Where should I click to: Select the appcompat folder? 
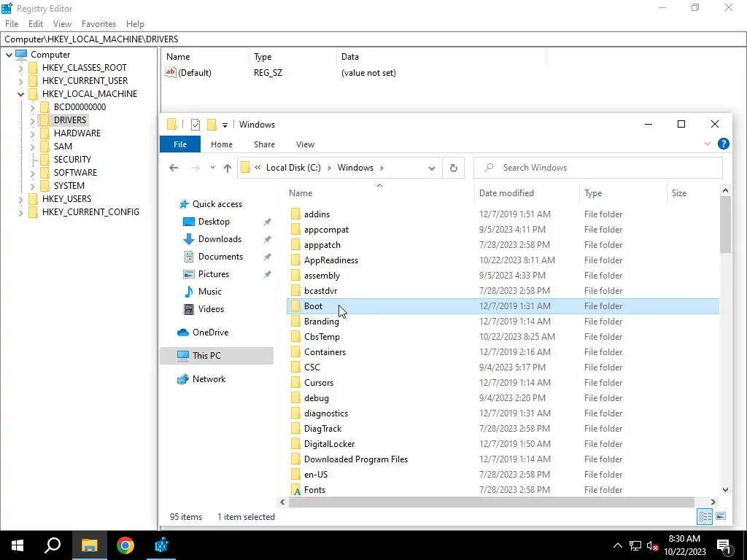click(326, 230)
